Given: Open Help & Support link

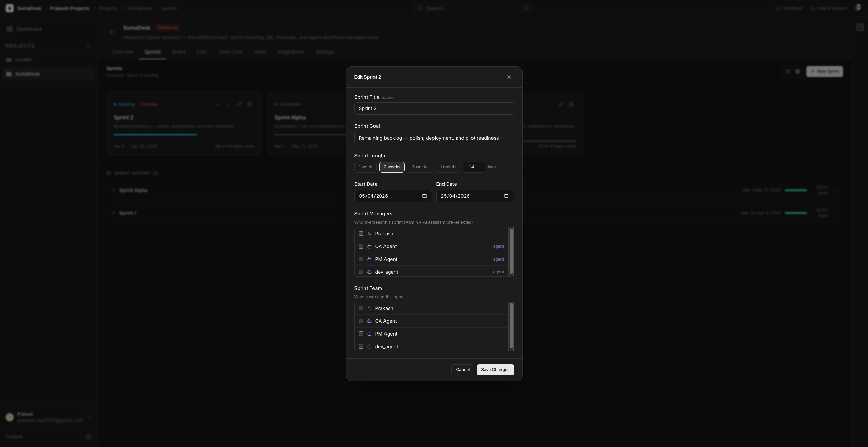Looking at the screenshot, I should (828, 8).
